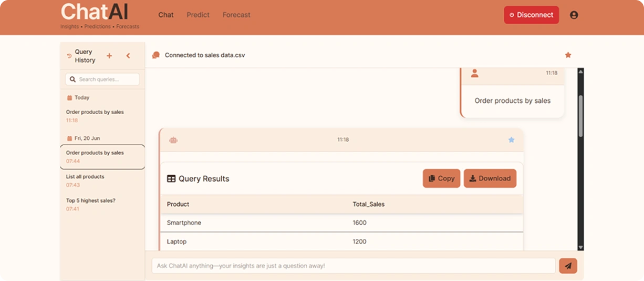Click the send message paper plane icon
644x281 pixels.
click(568, 266)
